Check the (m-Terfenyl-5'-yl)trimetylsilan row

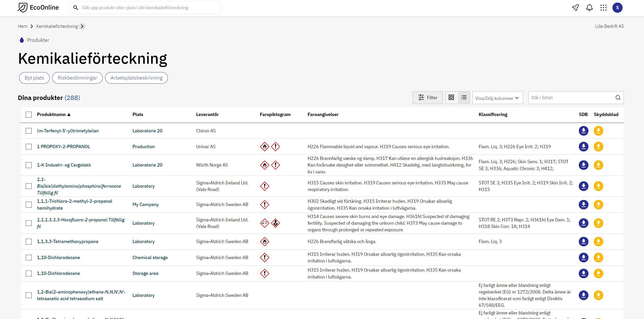click(x=29, y=131)
